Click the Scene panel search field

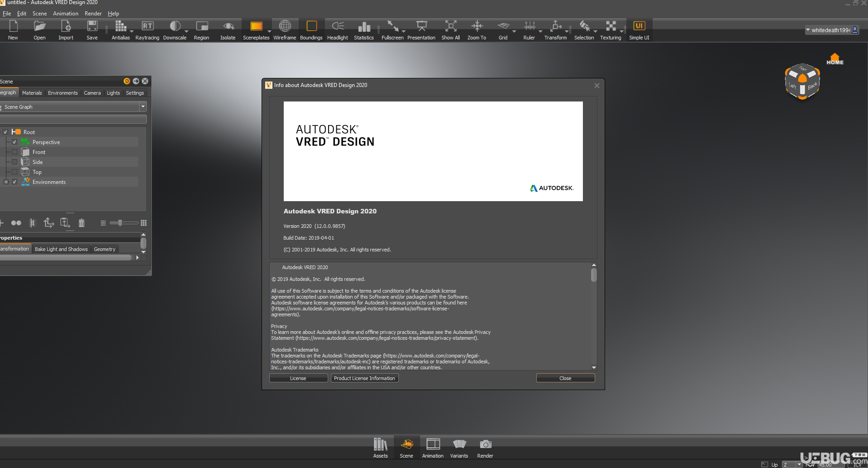click(x=73, y=119)
